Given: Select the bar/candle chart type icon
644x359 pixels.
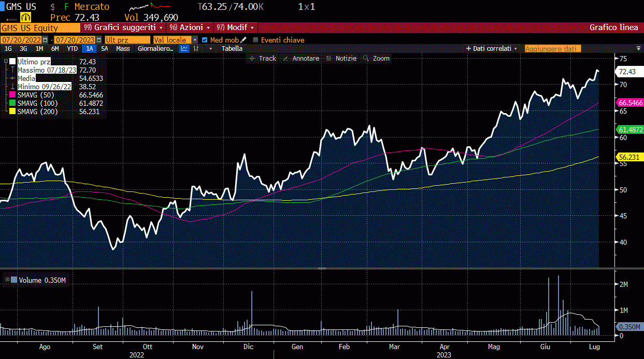Looking at the screenshot, I should [196, 49].
